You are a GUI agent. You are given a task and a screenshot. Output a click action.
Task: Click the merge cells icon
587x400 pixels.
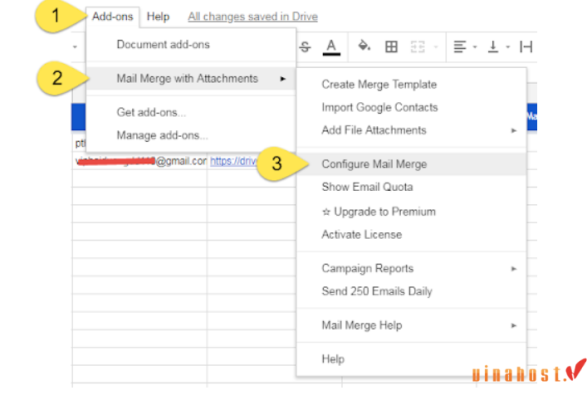[418, 47]
